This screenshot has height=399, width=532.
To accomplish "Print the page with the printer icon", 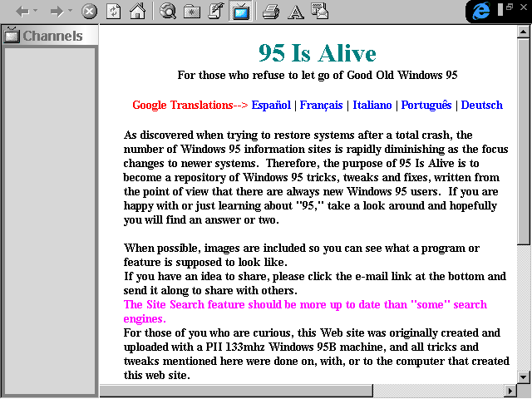I will tap(271, 12).
